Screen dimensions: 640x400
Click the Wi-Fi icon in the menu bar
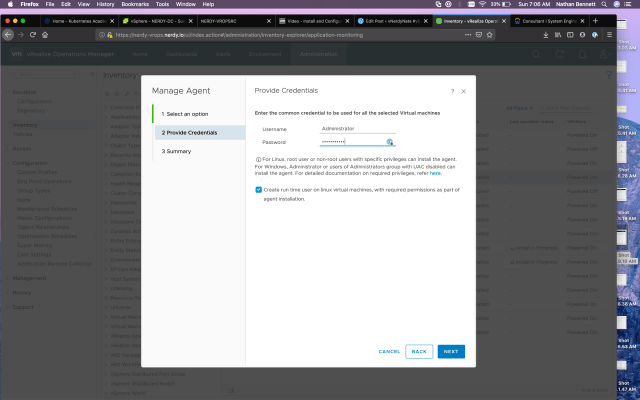(482, 4)
